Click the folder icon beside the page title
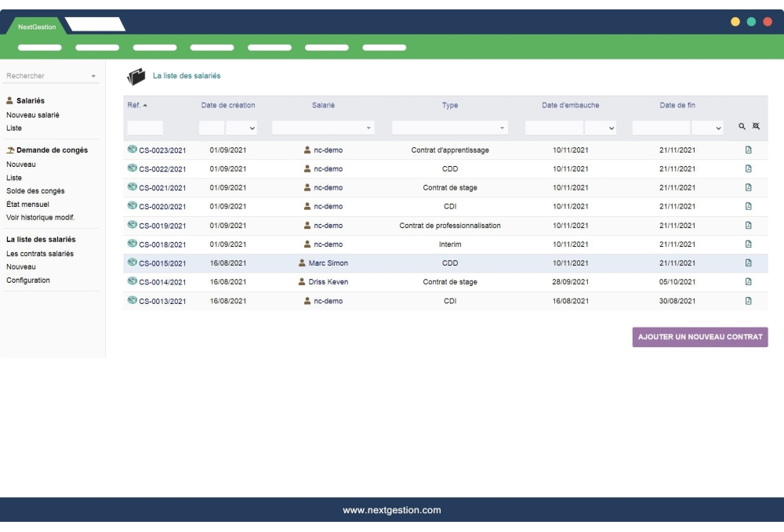 tap(136, 77)
